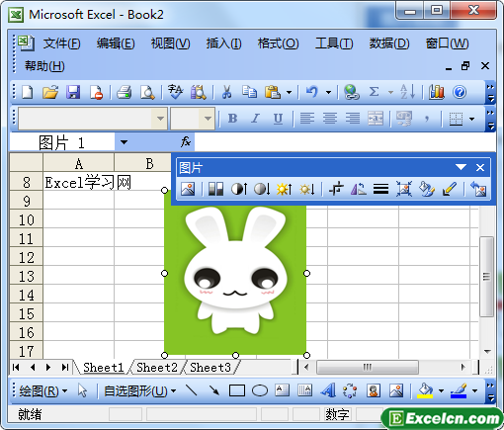Viewport: 504px width, 430px height.
Task: Open the 文件(F) menu
Action: 61,43
